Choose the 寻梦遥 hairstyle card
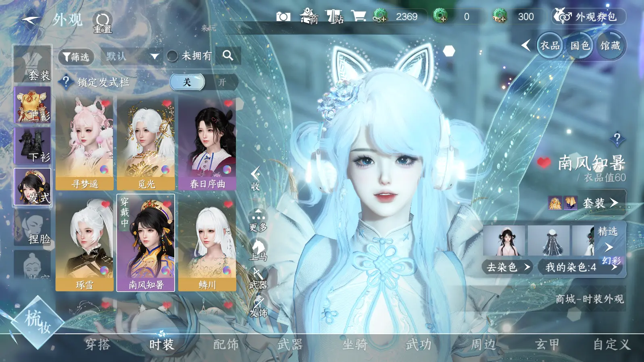 click(85, 143)
